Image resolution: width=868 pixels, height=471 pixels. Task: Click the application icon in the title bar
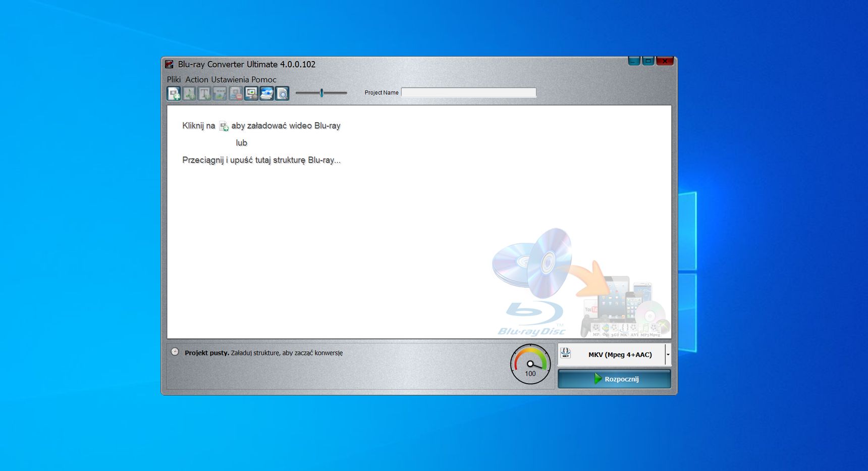(x=169, y=64)
